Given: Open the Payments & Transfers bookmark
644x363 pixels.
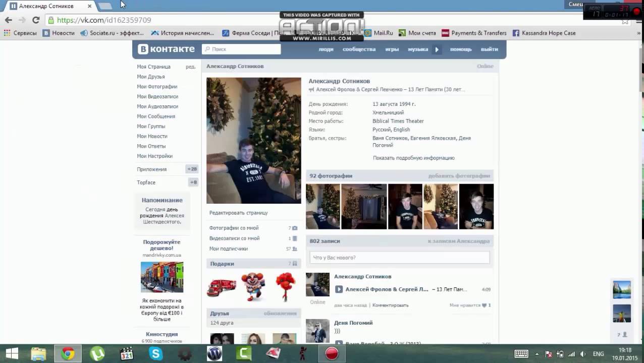Looking at the screenshot, I should (474, 33).
